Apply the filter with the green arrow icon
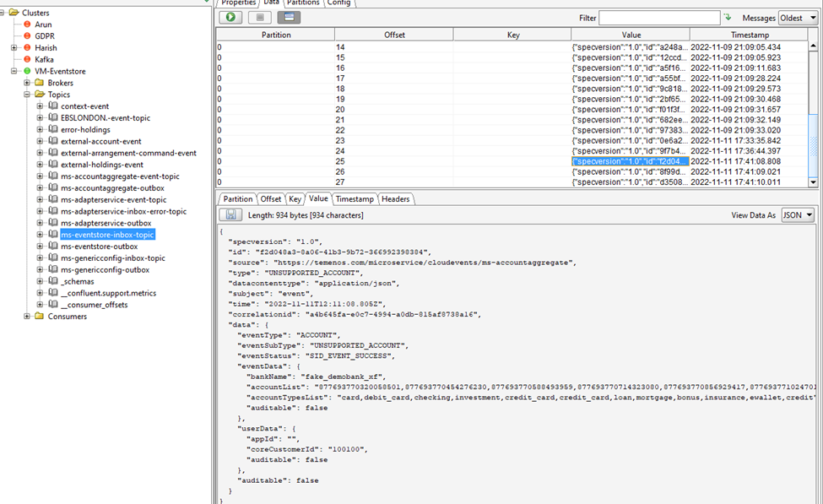The image size is (823, 504). [728, 18]
